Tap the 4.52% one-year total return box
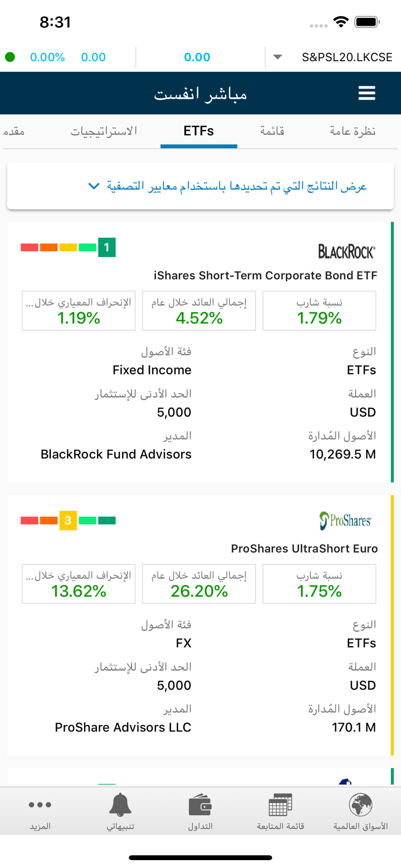The width and height of the screenshot is (401, 868). coord(199,311)
